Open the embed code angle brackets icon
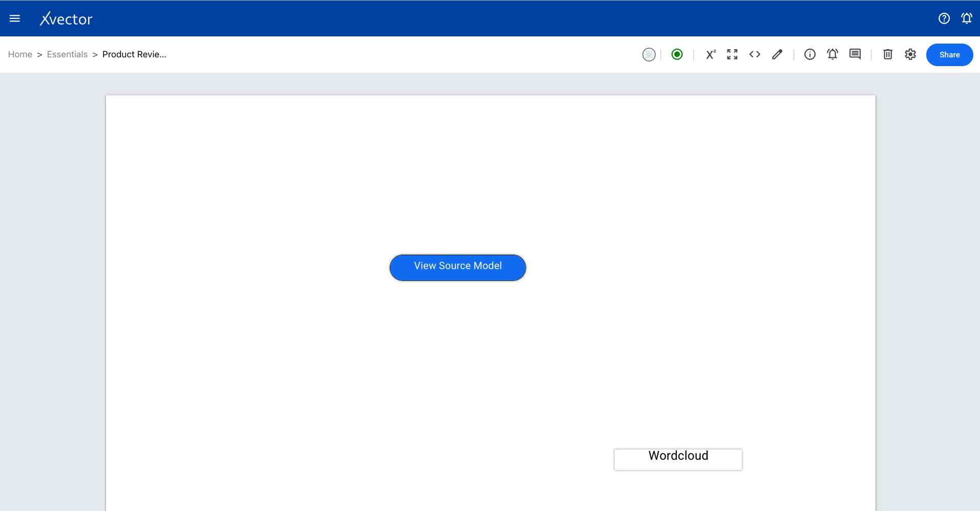This screenshot has width=980, height=511. pyautogui.click(x=755, y=54)
